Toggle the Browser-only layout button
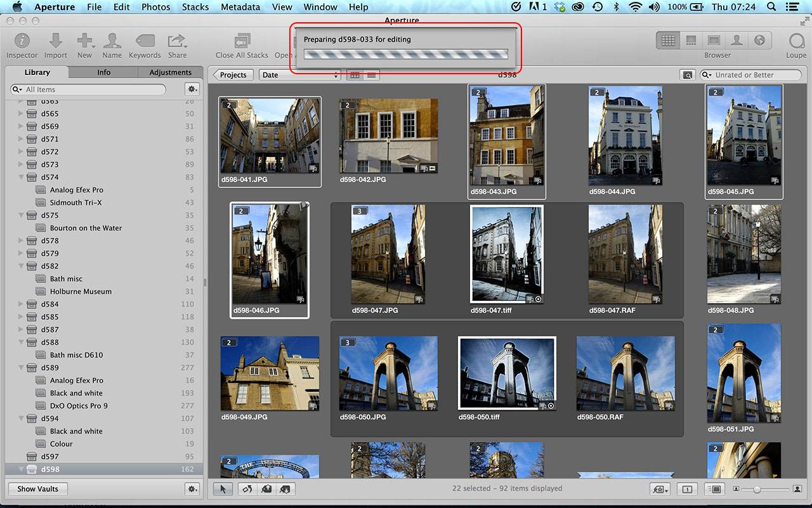Viewport: 812px width, 508px height. [x=668, y=40]
